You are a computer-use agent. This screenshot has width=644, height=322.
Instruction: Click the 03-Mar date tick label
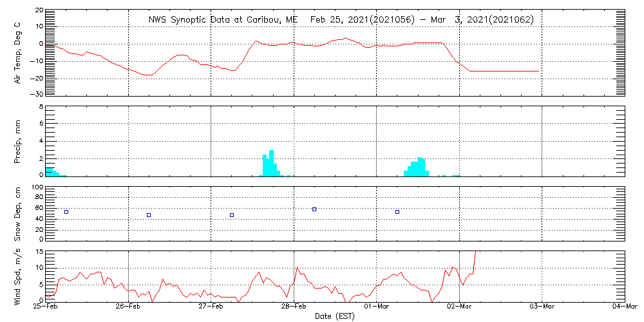click(x=542, y=308)
